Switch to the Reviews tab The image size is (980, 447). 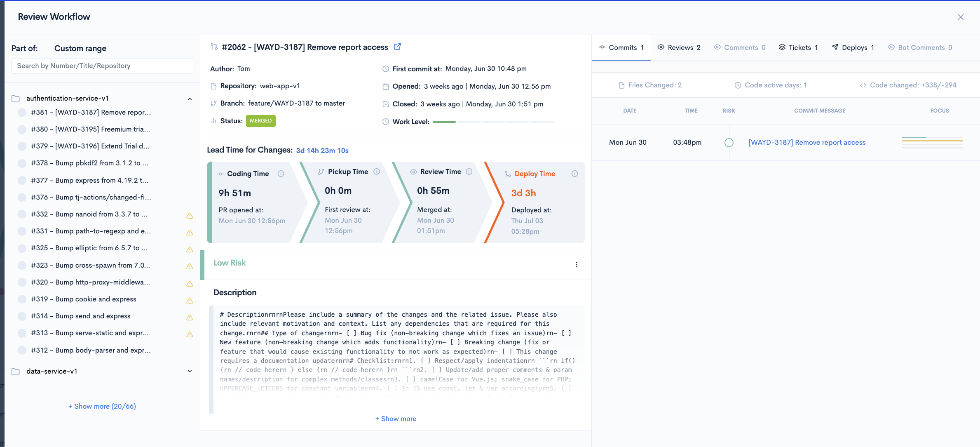(679, 47)
